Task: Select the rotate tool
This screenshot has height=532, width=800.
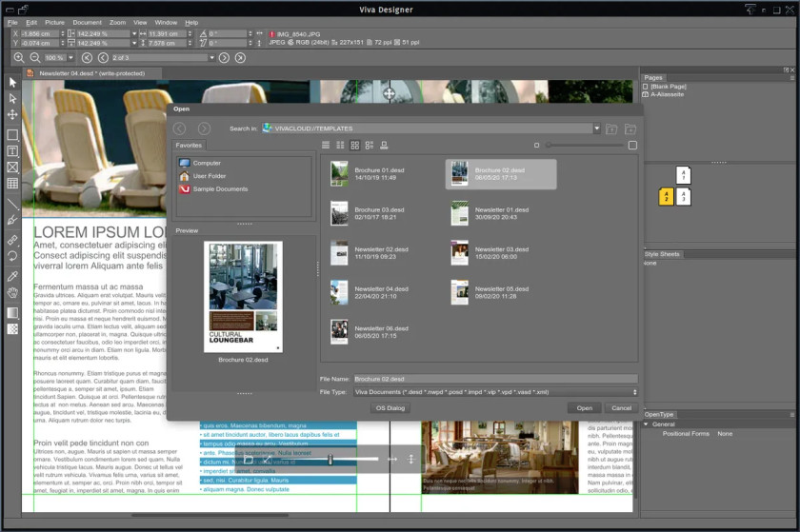Action: (x=12, y=256)
